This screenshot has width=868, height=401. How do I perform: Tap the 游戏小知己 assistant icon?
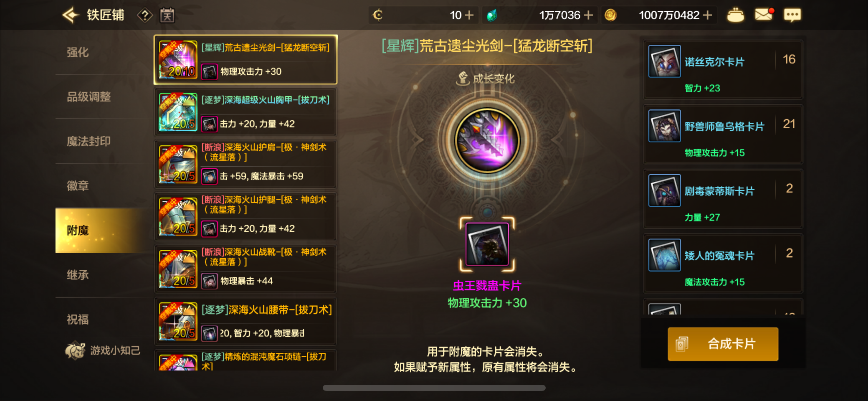[75, 350]
